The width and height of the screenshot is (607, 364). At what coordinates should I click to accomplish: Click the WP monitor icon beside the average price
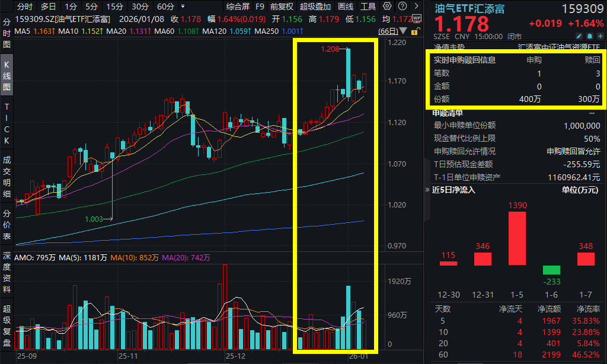tap(417, 18)
